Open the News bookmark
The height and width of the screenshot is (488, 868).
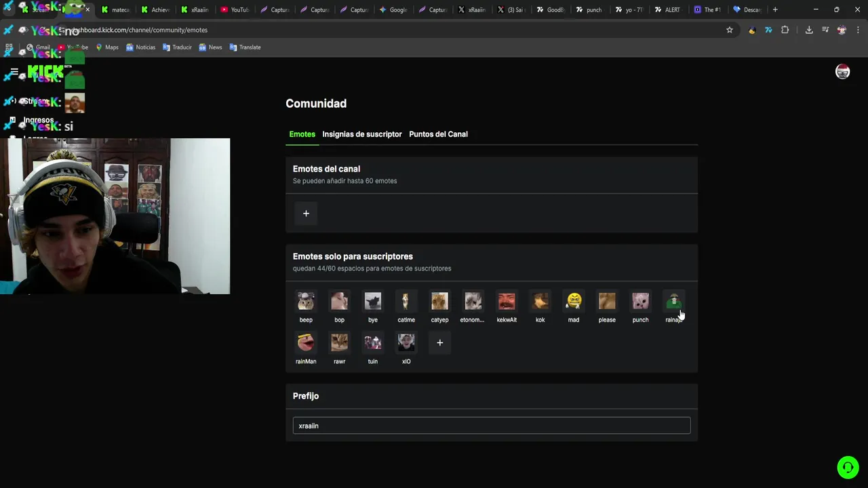point(210,47)
